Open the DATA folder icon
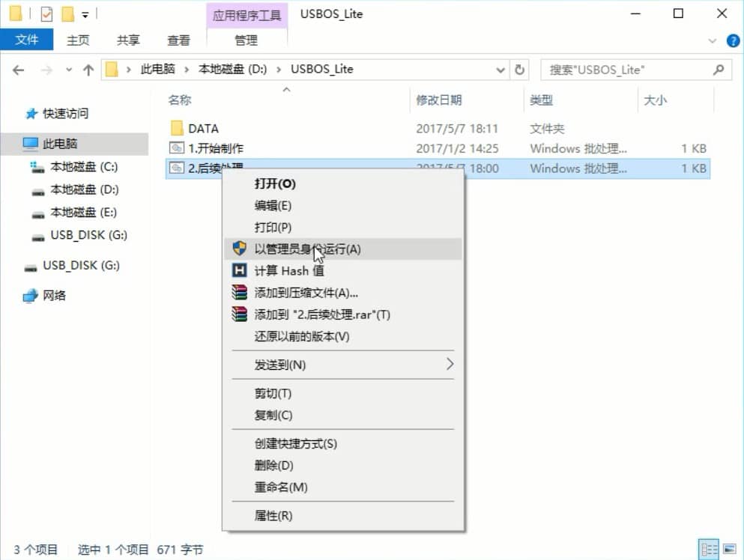 point(177,129)
